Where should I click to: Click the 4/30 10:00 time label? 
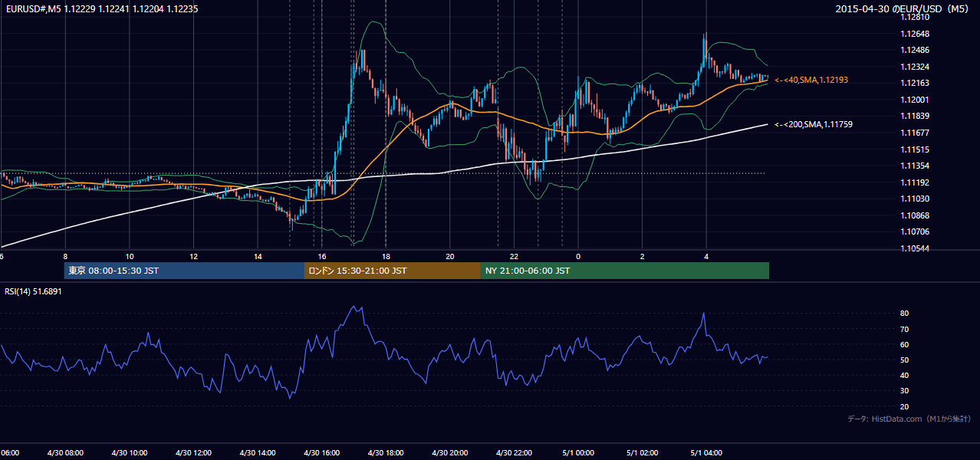[130, 453]
